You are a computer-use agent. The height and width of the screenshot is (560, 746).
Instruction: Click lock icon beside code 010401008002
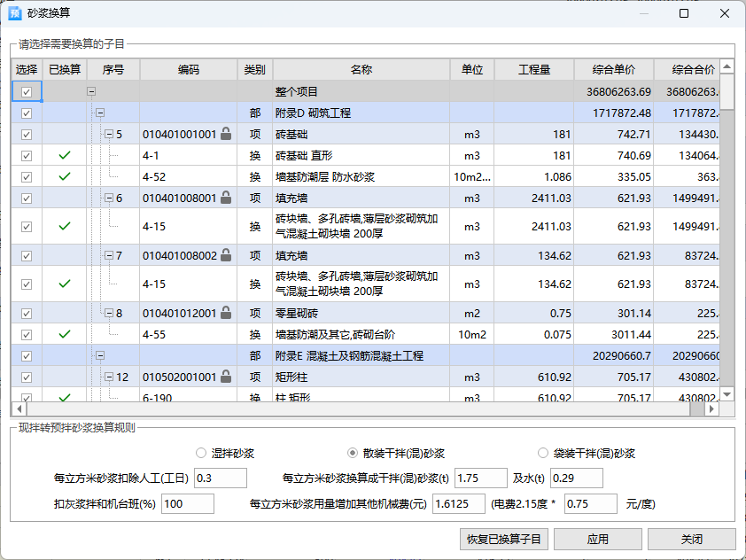click(x=226, y=256)
